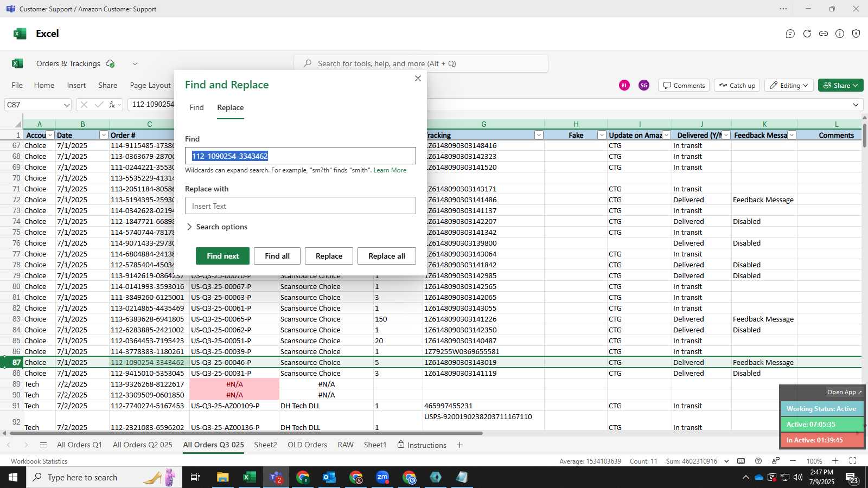Open the Insert ribbon tab
Viewport: 868px width, 488px height.
point(76,85)
